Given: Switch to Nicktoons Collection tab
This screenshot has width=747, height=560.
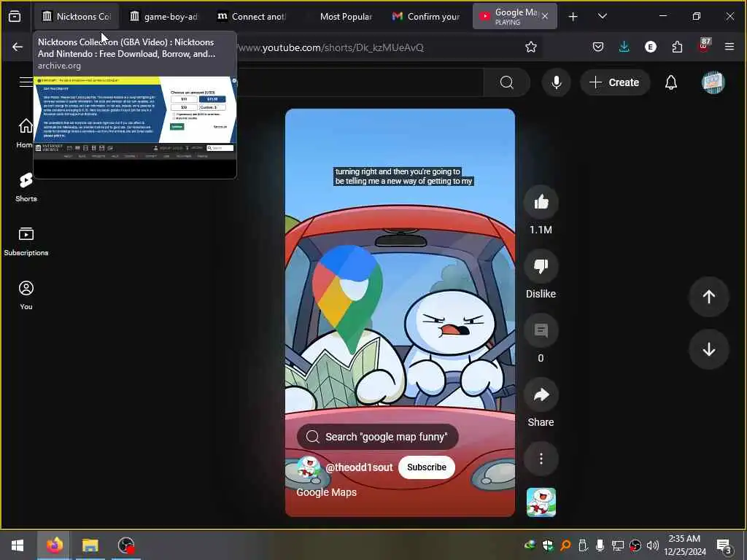Looking at the screenshot, I should point(76,16).
